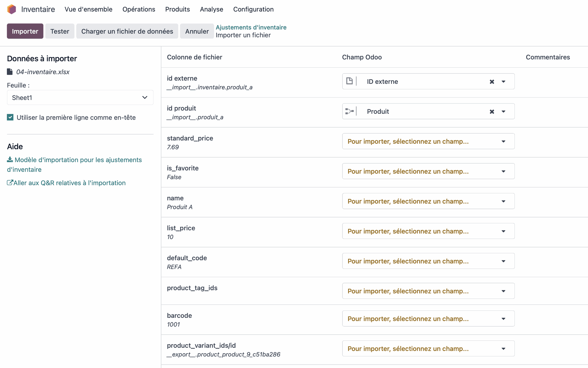The image size is (588, 368).
Task: Click the Importer button
Action: (25, 31)
